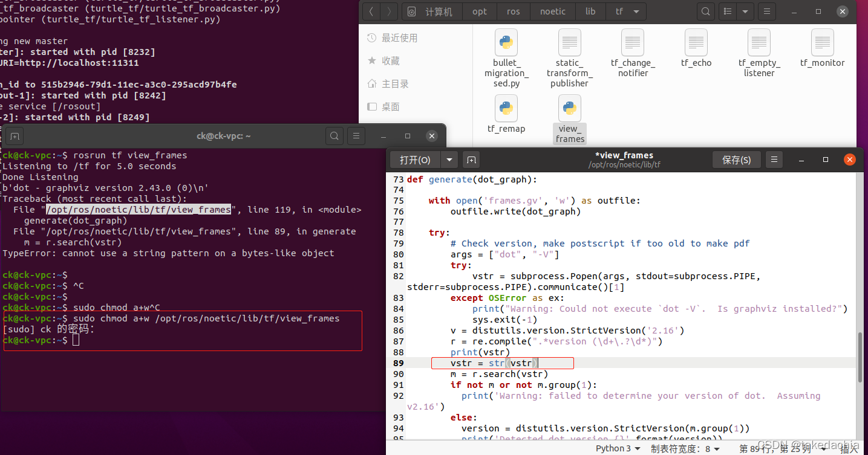The width and height of the screenshot is (868, 455).
Task: Select the static_transform_publisher file icon
Action: click(x=569, y=43)
